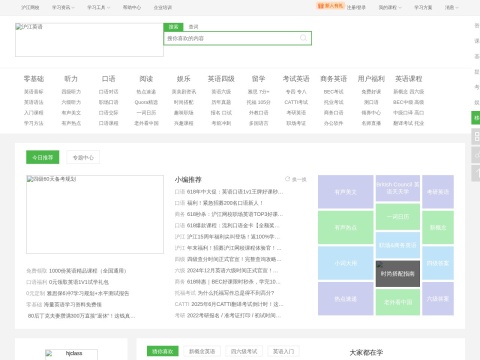Click the 托福 105分 link under 留学

258,102
